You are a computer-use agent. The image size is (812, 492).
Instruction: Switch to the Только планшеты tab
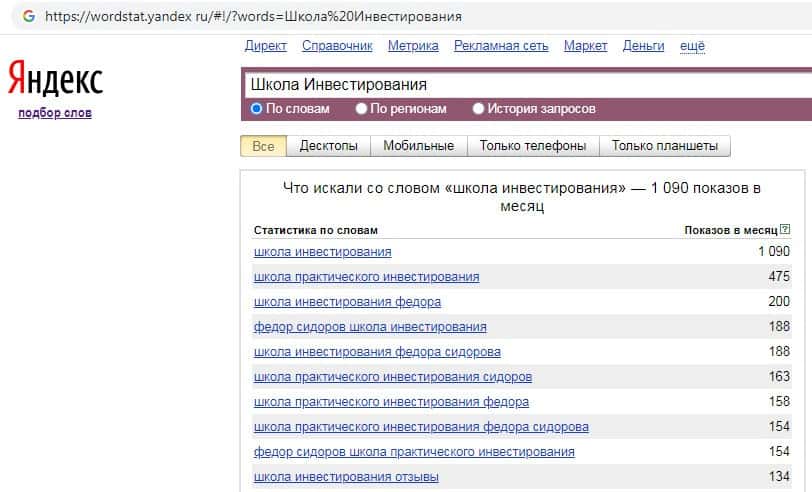coord(665,146)
